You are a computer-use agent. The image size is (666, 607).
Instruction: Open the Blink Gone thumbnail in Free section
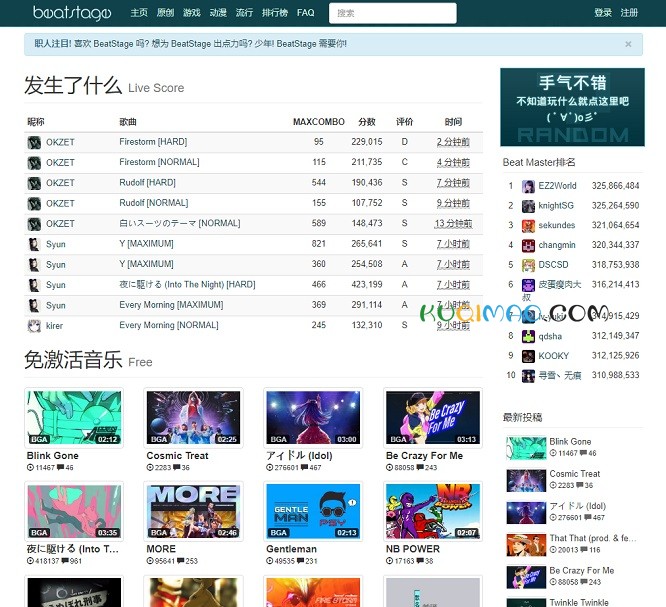74,418
